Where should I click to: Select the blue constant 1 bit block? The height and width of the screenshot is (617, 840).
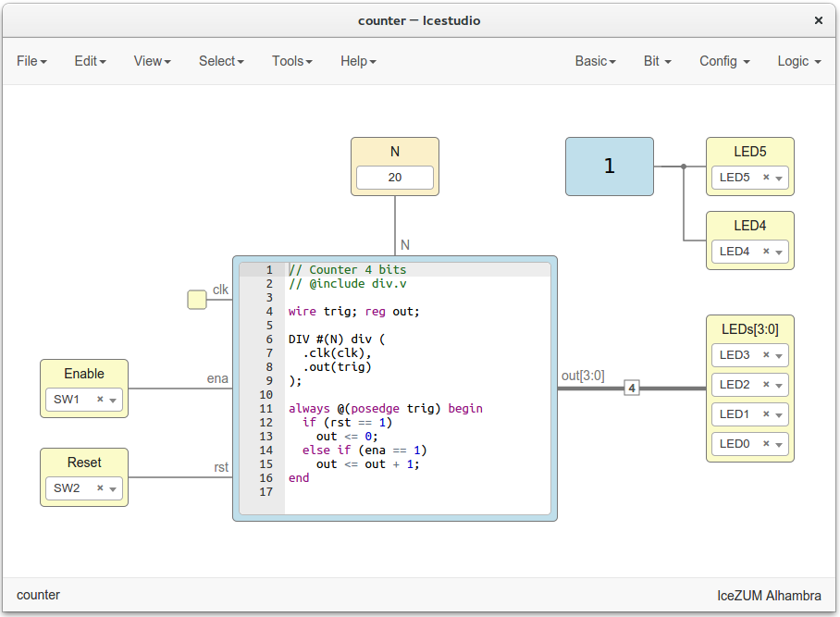click(x=609, y=167)
